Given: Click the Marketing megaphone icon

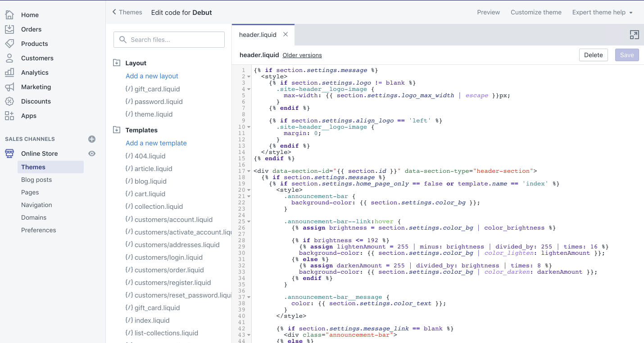Looking at the screenshot, I should point(9,87).
